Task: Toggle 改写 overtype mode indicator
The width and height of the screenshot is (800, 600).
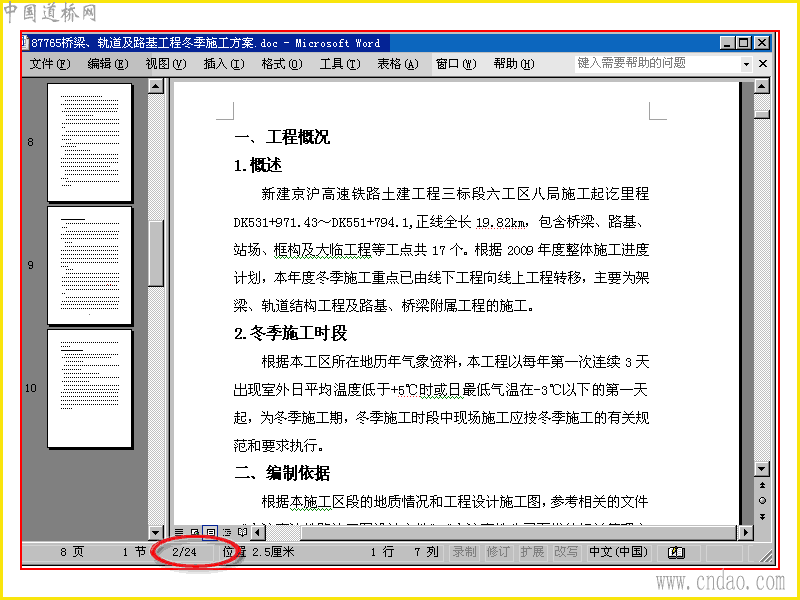Action: click(x=566, y=552)
